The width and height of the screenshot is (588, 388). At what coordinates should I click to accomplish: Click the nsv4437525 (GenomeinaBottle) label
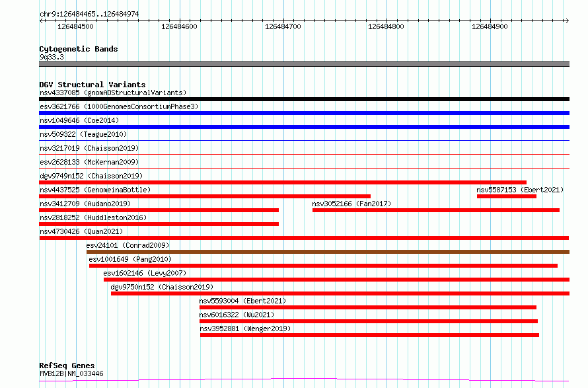pos(95,190)
